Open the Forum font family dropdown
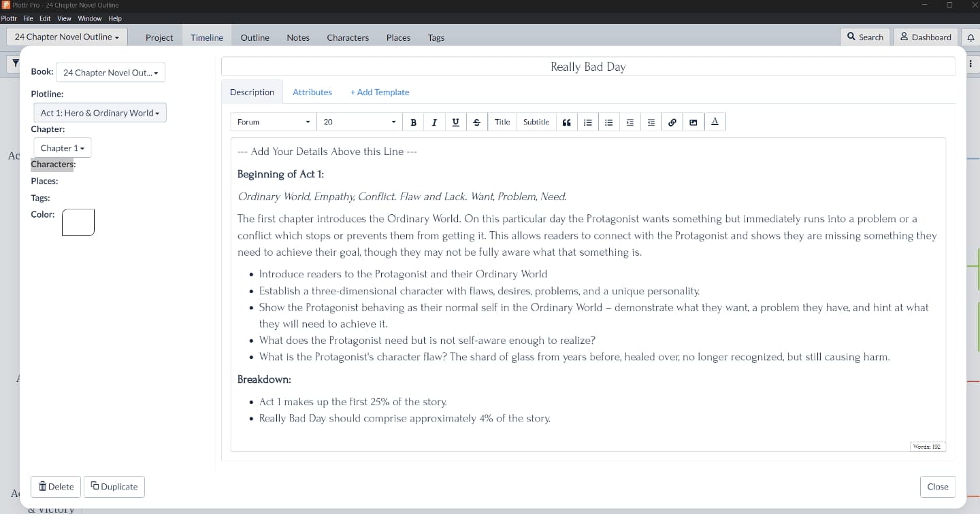 (x=272, y=122)
